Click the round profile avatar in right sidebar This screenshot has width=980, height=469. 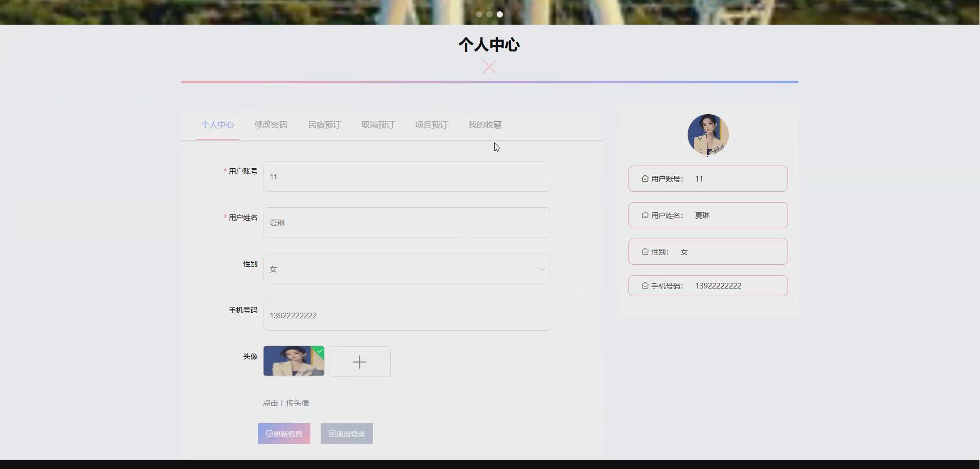[x=708, y=134]
